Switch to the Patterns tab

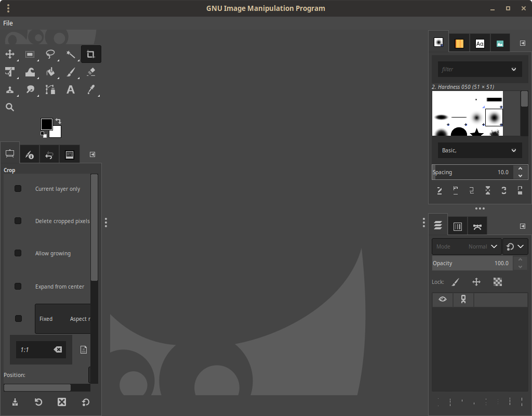coord(459,44)
